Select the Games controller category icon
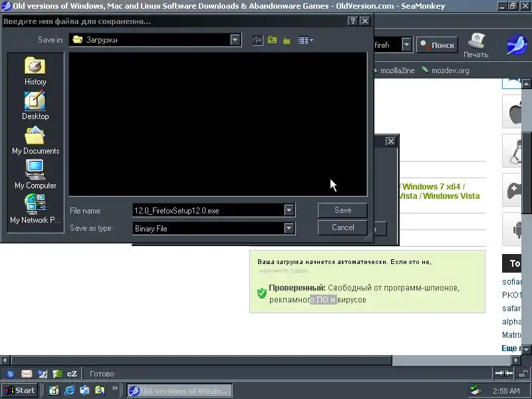The image size is (532, 399). tap(512, 190)
